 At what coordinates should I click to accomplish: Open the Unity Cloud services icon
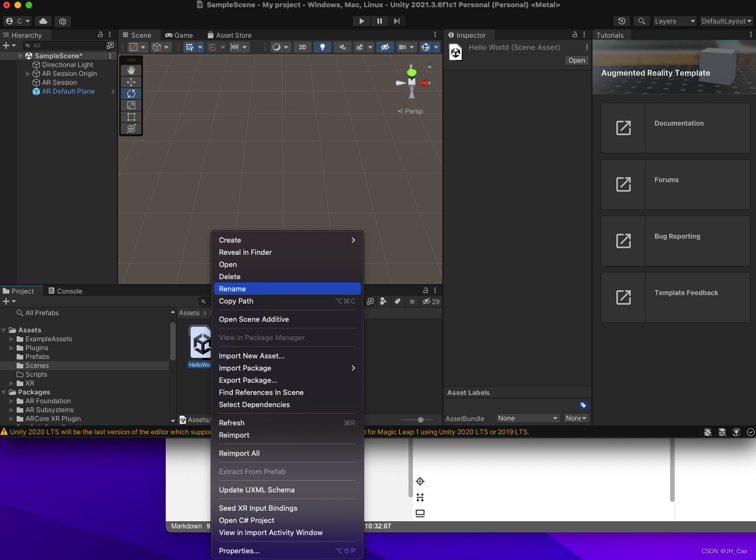(43, 21)
